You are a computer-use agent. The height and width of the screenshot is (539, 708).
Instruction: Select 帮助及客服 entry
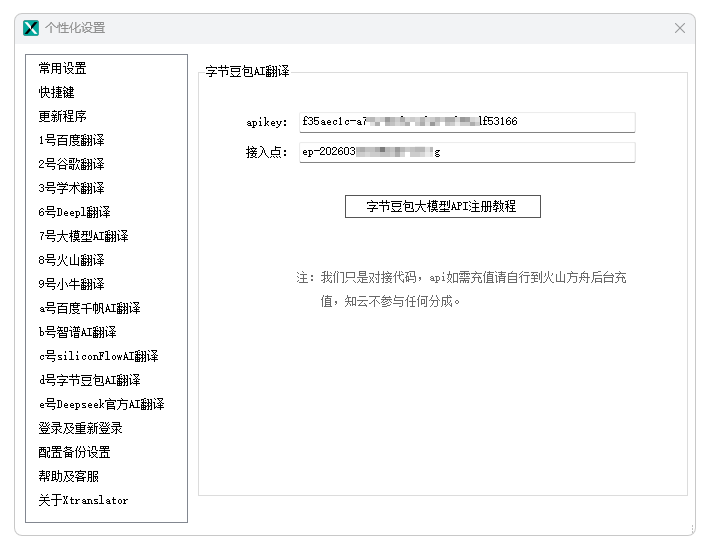coord(69,476)
